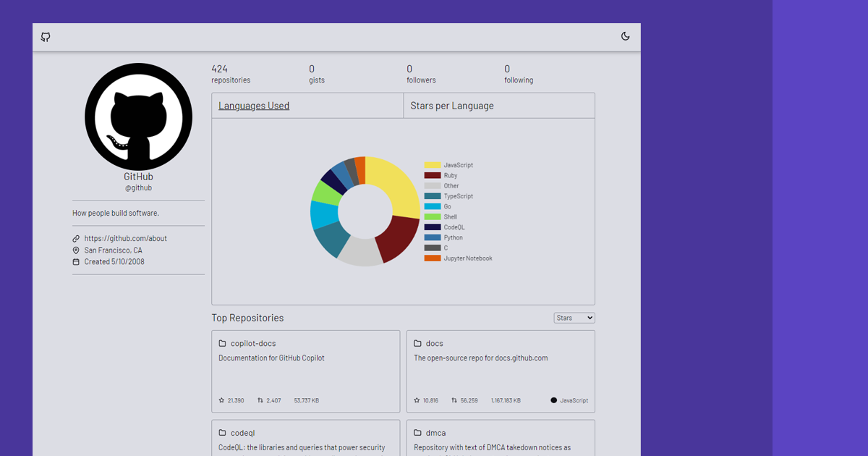Open the copilot-docs repository card
Screen dimensions: 868x456
306,371
